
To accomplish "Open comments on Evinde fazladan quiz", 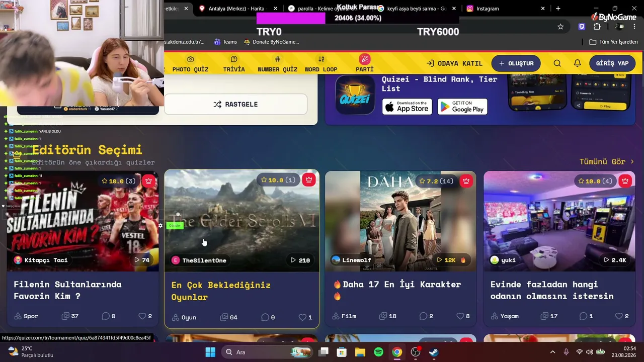I will click(586, 316).
